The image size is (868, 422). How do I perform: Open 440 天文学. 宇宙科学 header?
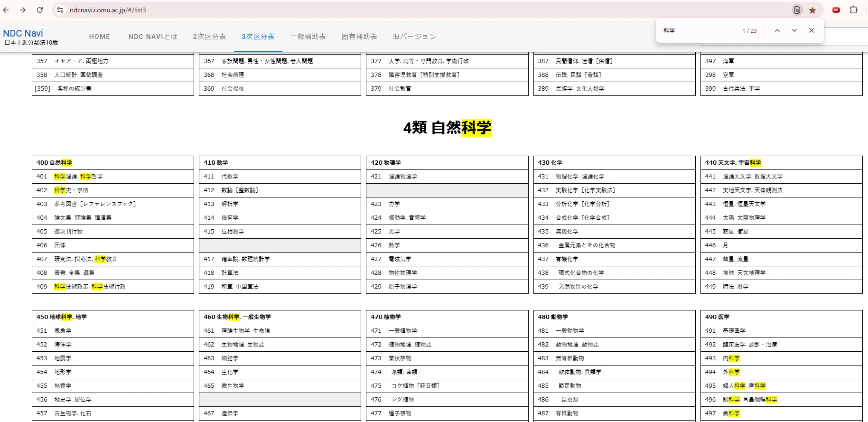point(782,162)
